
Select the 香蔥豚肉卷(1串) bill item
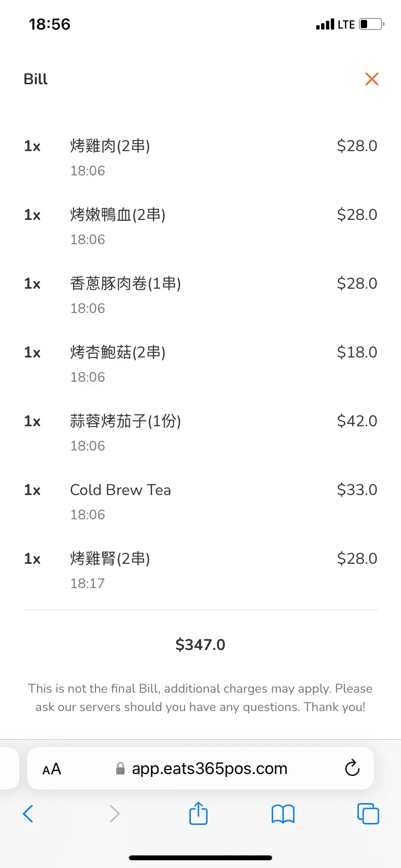point(125,283)
